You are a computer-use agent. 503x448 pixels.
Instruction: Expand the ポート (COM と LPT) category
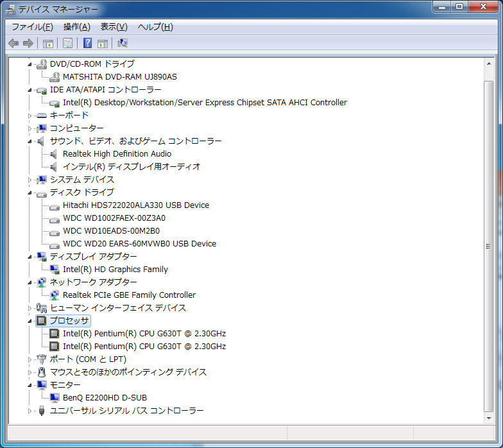pyautogui.click(x=30, y=359)
